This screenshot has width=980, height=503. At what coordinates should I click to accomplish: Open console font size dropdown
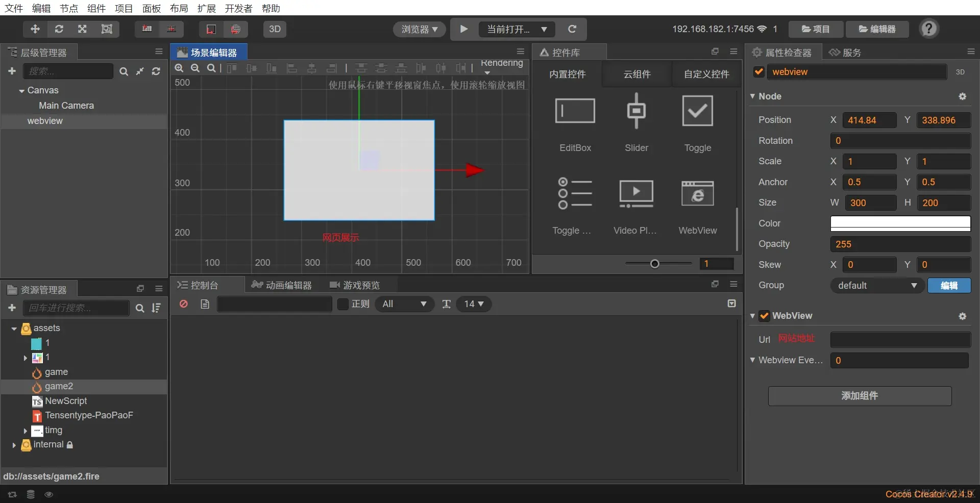coord(474,304)
